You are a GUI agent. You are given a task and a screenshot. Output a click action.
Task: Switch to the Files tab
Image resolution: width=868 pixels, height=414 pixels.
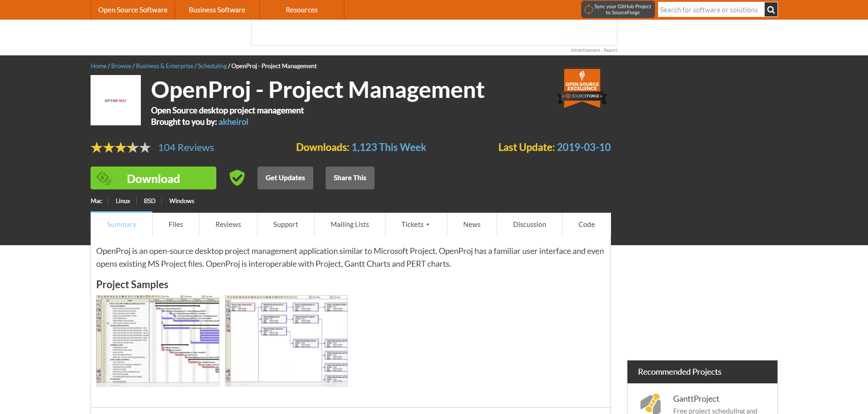pos(176,224)
